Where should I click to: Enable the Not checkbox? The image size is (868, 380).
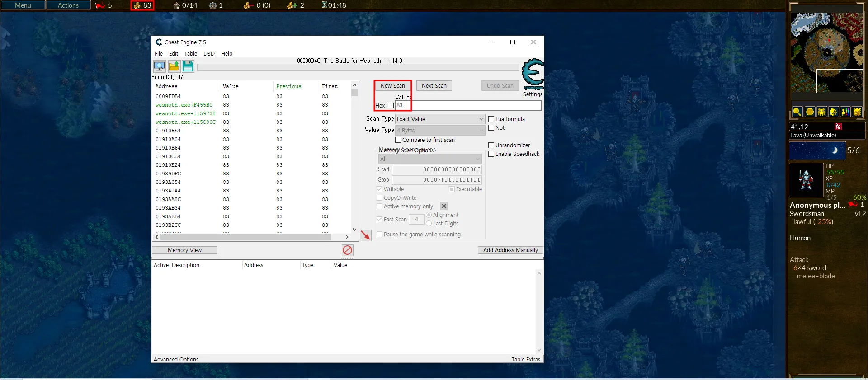(x=491, y=128)
